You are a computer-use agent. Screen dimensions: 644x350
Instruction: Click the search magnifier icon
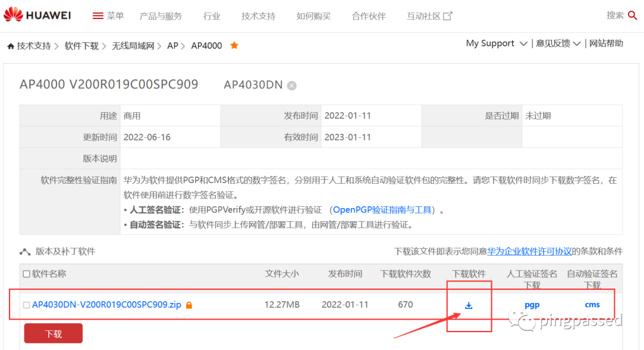pos(633,16)
